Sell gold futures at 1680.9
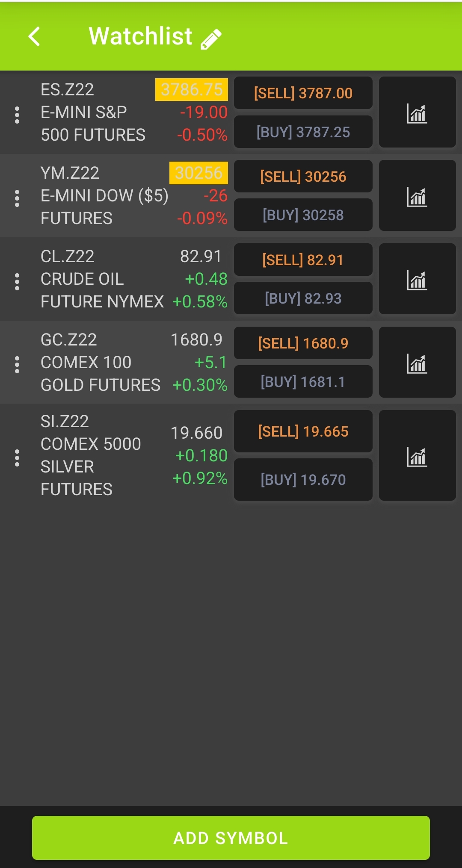Screen dimensions: 462x868 click(303, 343)
